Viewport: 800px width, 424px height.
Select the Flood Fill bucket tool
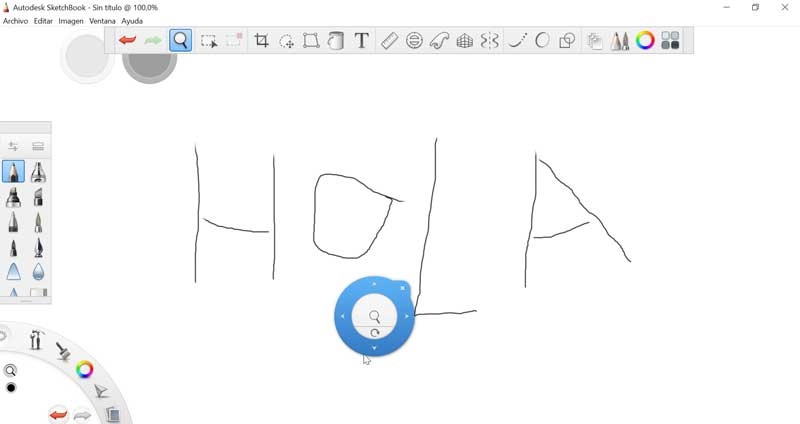click(336, 40)
